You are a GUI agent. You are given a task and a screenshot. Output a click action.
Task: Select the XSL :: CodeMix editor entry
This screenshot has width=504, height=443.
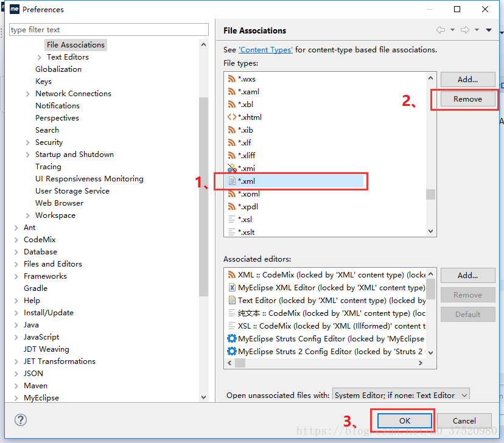coord(326,326)
